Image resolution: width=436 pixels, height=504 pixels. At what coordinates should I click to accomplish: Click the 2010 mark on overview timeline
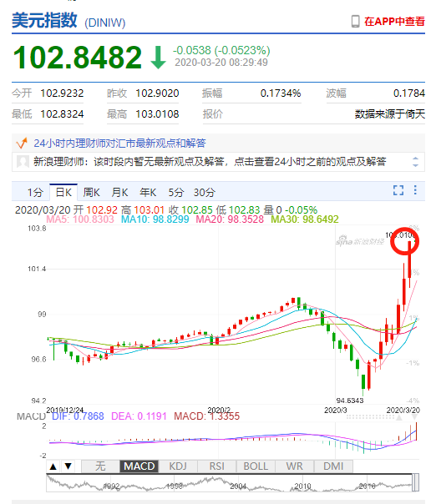[303, 486]
